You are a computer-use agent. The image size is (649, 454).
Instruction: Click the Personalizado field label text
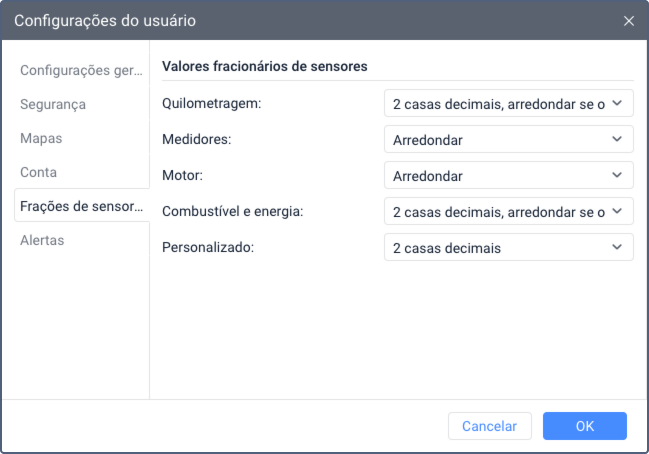coord(208,247)
